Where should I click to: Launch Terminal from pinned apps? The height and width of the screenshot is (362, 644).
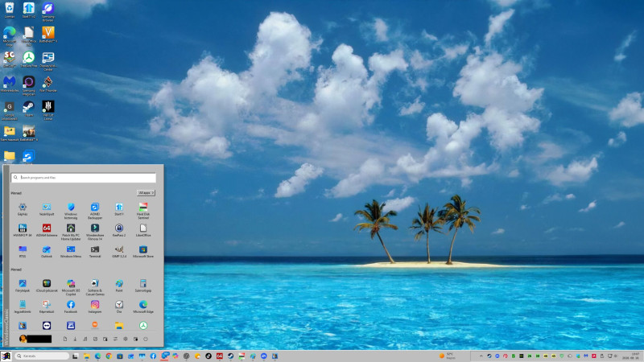click(x=95, y=252)
